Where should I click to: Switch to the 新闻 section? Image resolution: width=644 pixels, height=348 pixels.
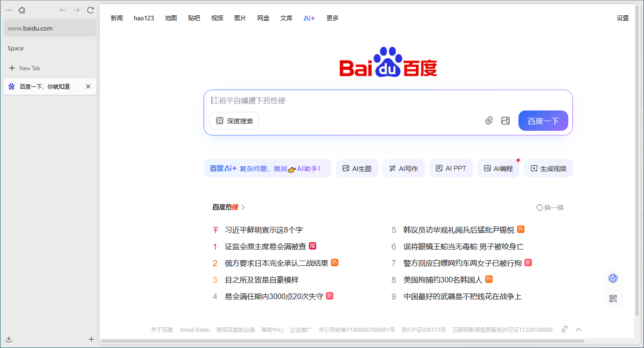pyautogui.click(x=116, y=18)
